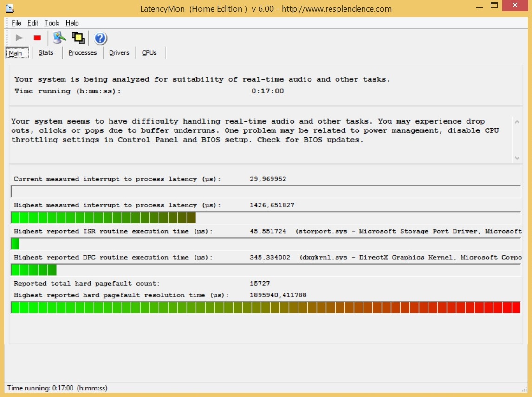Switch to the Processes tab
The height and width of the screenshot is (397, 532).
coord(83,53)
